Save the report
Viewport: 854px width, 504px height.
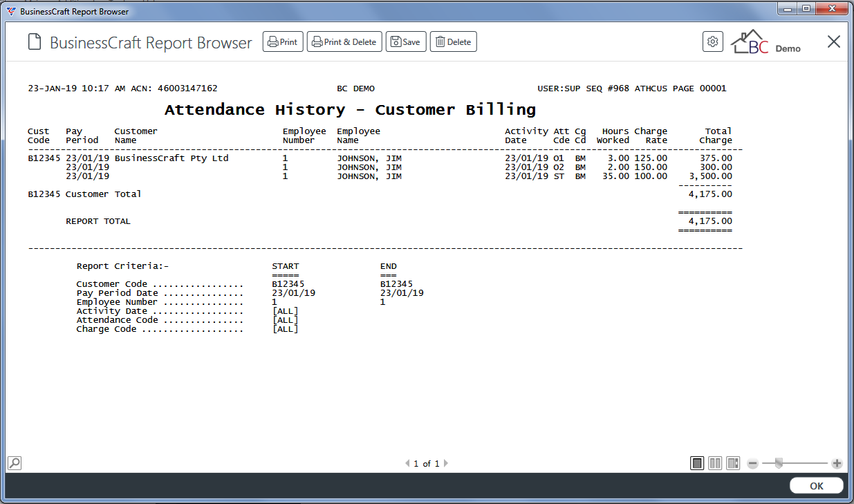[x=406, y=42]
